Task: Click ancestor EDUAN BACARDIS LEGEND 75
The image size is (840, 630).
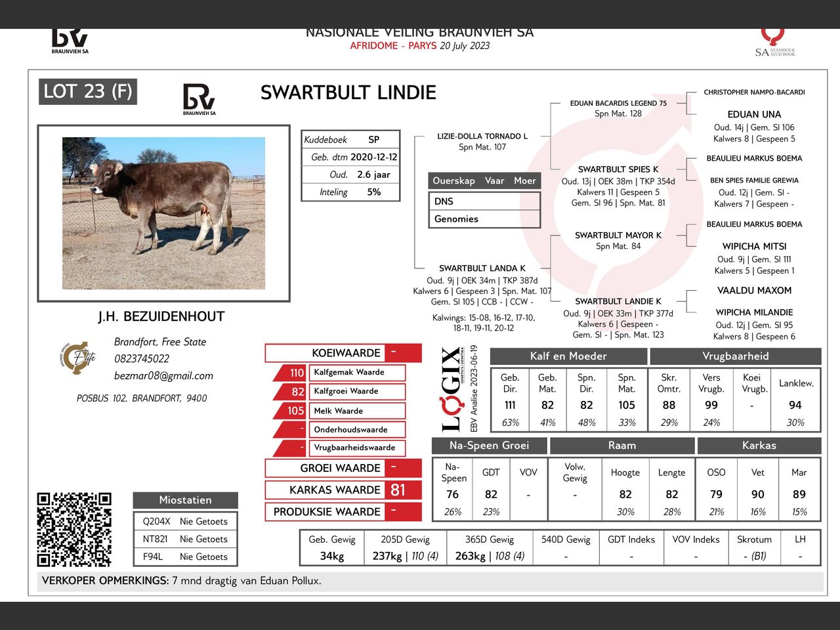Action: [618, 103]
